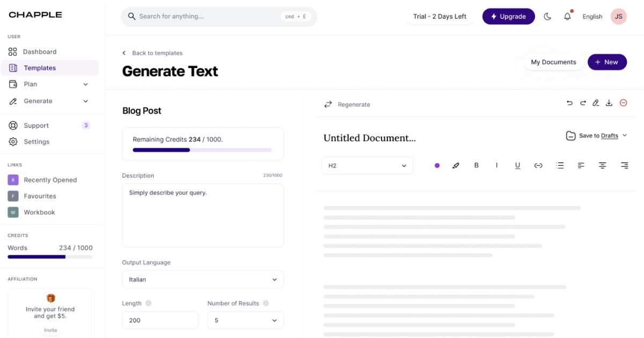The height and width of the screenshot is (338, 644).
Task: Click the undo arrow icon
Action: [x=569, y=103]
